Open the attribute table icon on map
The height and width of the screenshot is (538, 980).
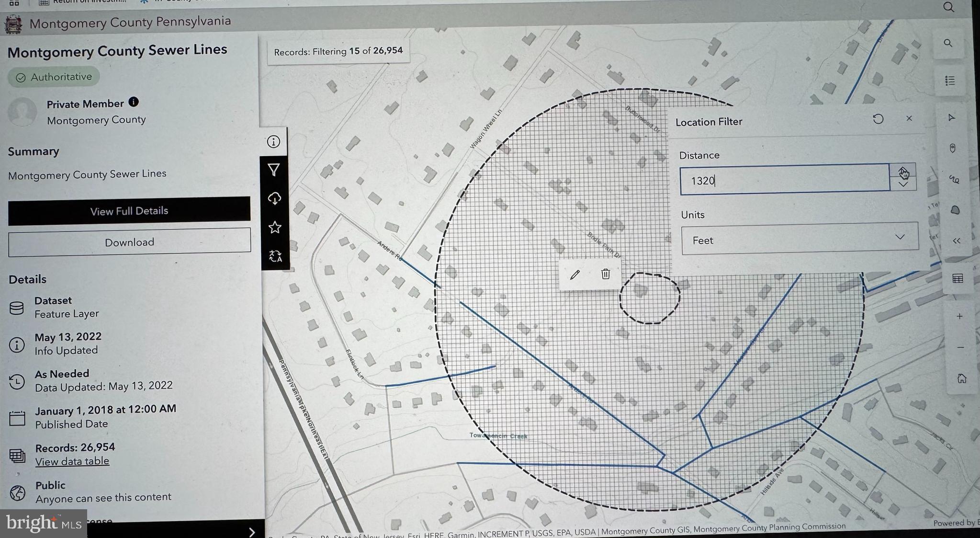tap(957, 278)
